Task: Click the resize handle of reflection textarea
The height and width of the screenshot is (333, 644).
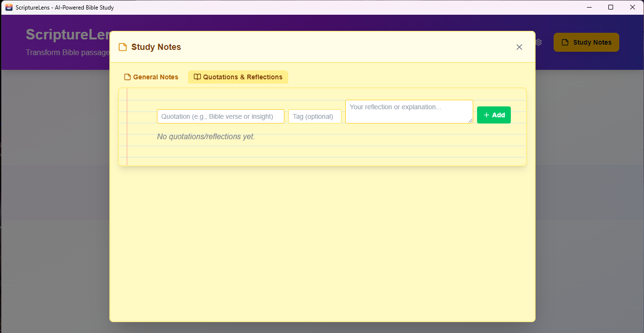Action: point(470,121)
